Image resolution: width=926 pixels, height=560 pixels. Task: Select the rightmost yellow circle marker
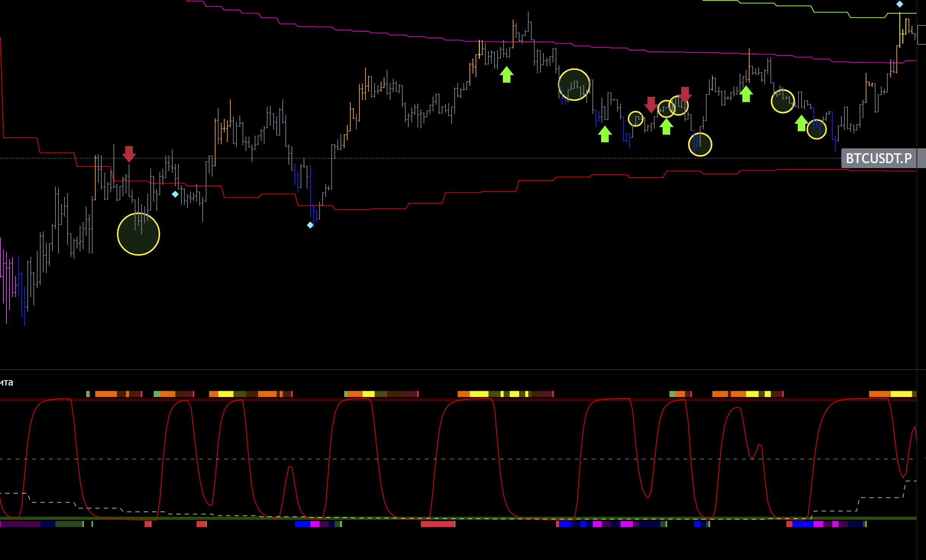pyautogui.click(x=817, y=129)
